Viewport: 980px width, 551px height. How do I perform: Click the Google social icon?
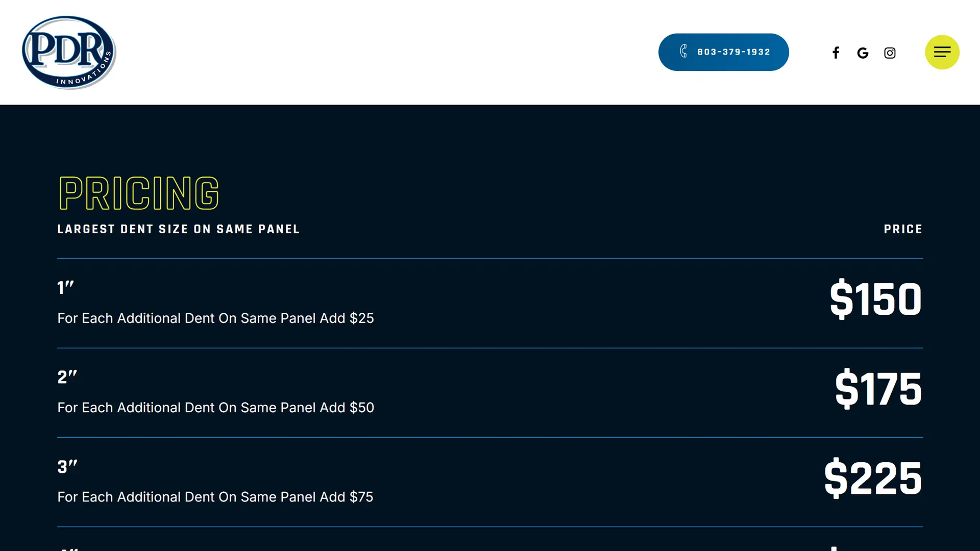[x=863, y=53]
